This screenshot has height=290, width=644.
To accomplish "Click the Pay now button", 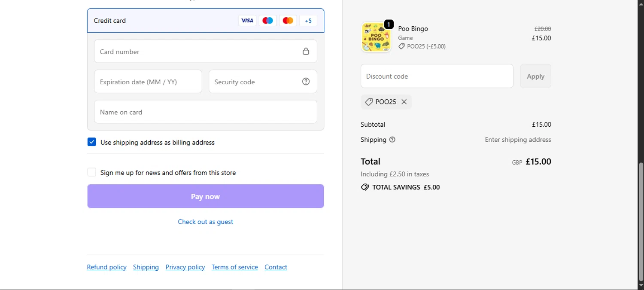I will (x=206, y=196).
